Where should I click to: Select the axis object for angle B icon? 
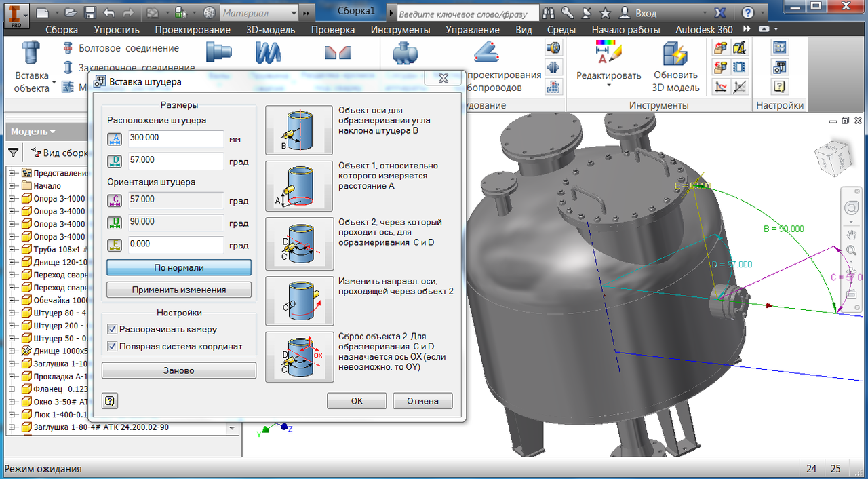(x=299, y=130)
